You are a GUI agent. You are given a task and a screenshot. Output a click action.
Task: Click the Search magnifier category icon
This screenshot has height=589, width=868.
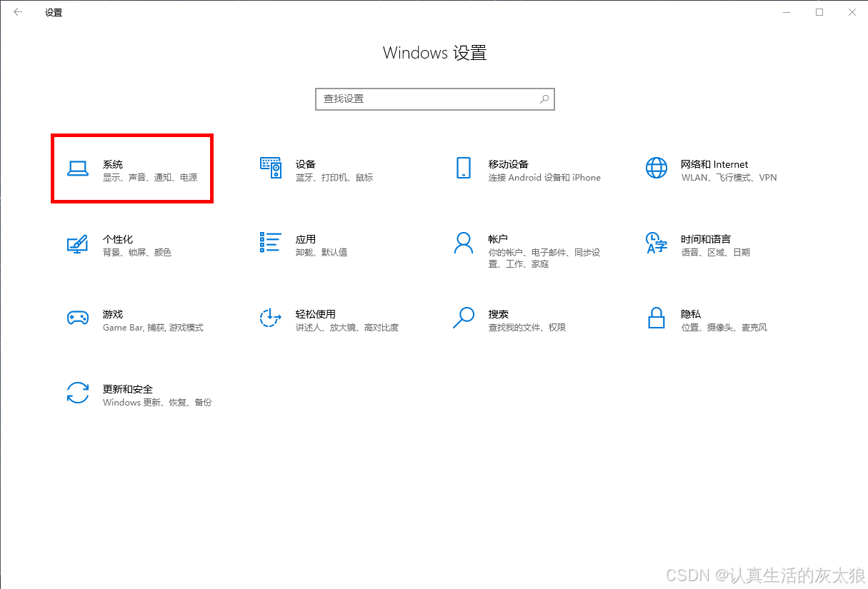[464, 318]
